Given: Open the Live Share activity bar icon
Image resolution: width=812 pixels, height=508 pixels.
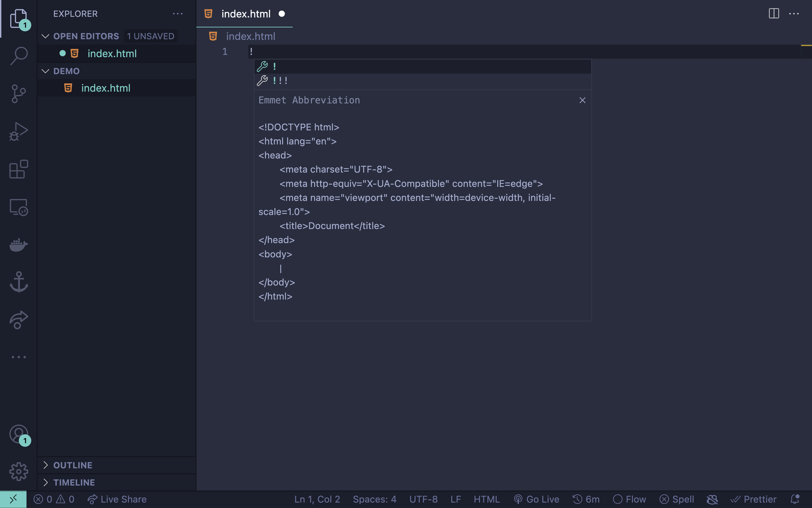Looking at the screenshot, I should click(x=18, y=320).
